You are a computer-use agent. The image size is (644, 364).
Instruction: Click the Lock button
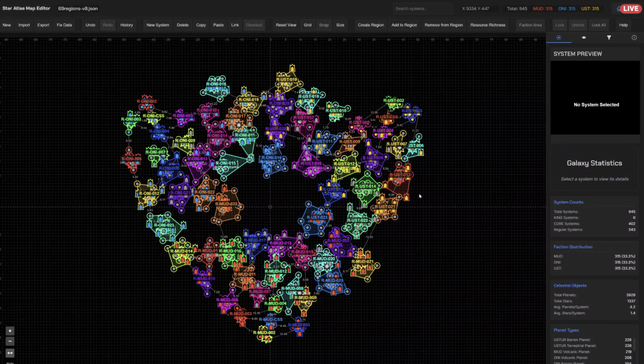[x=560, y=25]
